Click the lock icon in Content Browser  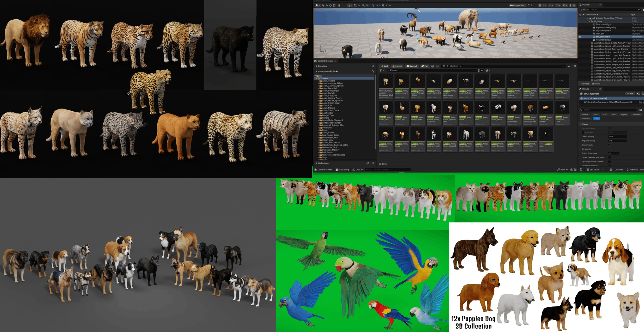coord(569,66)
